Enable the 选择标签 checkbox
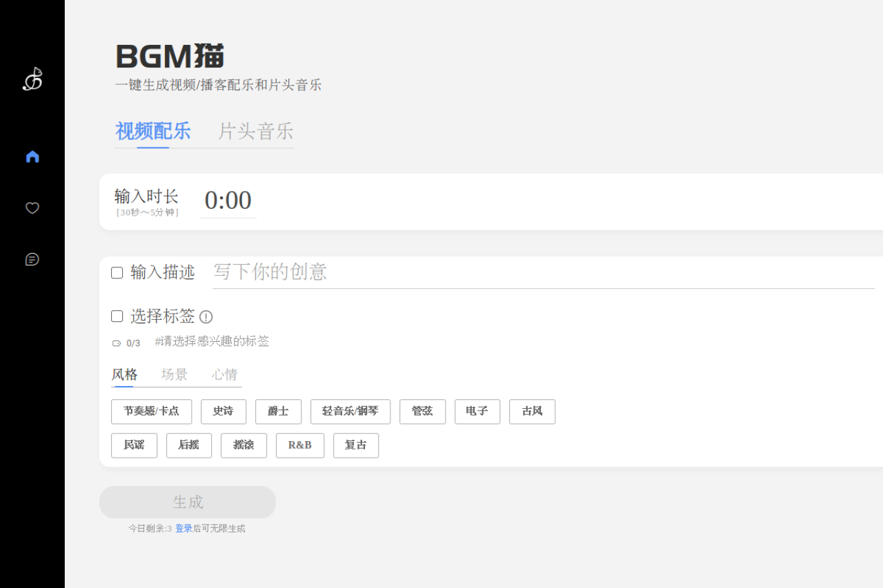The height and width of the screenshot is (588, 883). [x=117, y=316]
